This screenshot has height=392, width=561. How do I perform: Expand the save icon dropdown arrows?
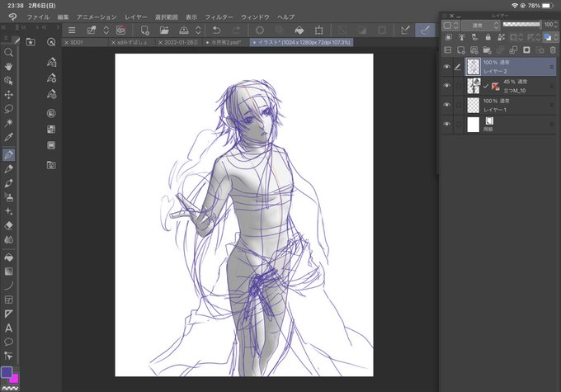[x=198, y=30]
